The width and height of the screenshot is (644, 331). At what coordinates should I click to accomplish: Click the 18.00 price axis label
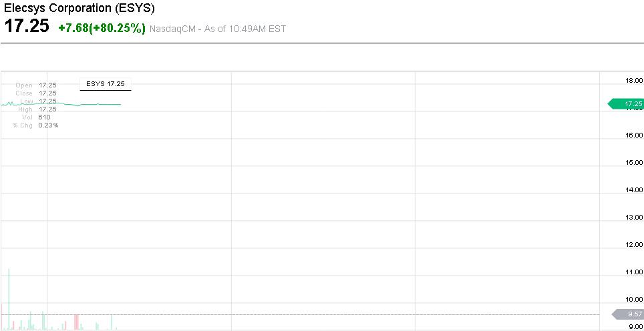[633, 81]
